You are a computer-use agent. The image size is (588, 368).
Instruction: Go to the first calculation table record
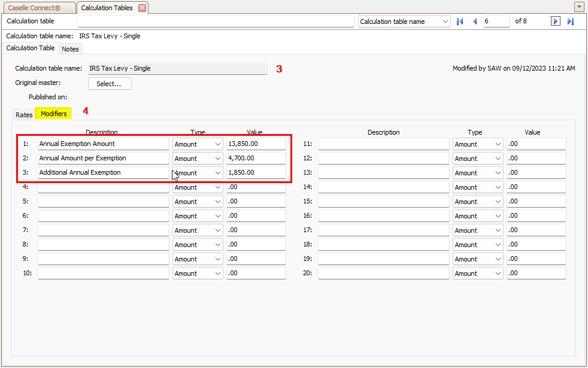coord(460,22)
